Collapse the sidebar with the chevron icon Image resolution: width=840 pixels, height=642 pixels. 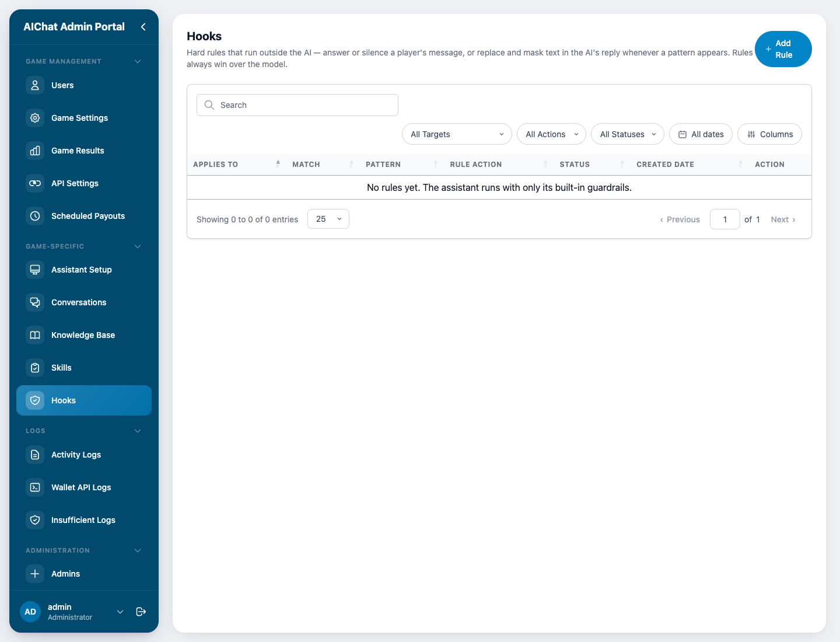[x=143, y=27]
